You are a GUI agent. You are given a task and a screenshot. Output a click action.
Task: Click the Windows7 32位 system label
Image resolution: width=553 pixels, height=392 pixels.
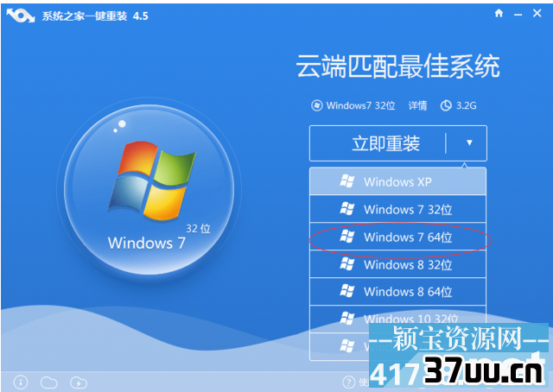[x=360, y=105]
